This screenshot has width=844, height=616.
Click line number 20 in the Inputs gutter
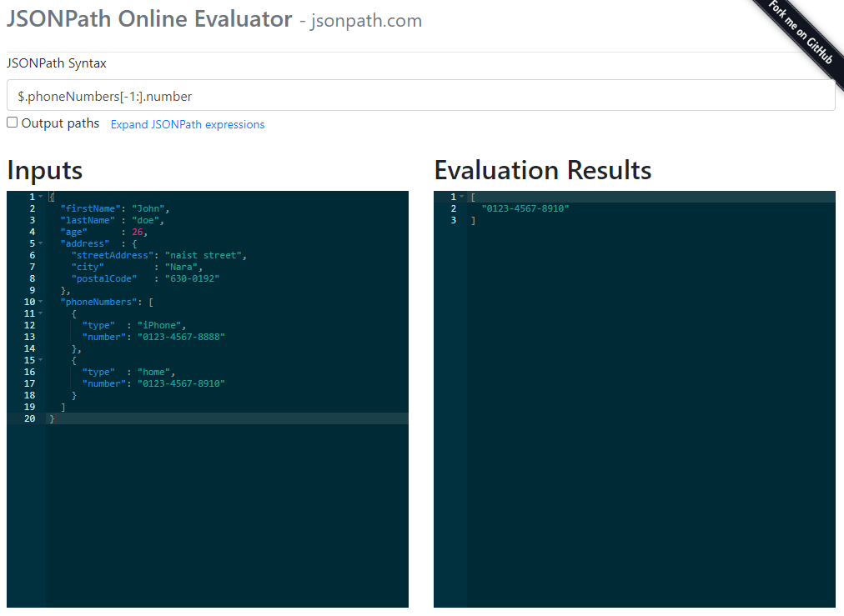29,418
